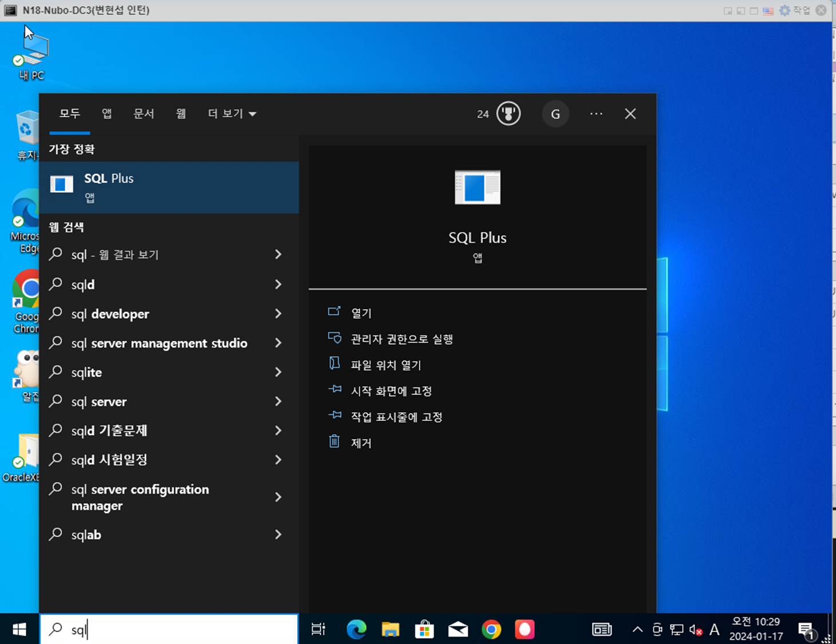The height and width of the screenshot is (644, 836).
Task: Expand sql server management studio chevron
Action: tap(278, 343)
